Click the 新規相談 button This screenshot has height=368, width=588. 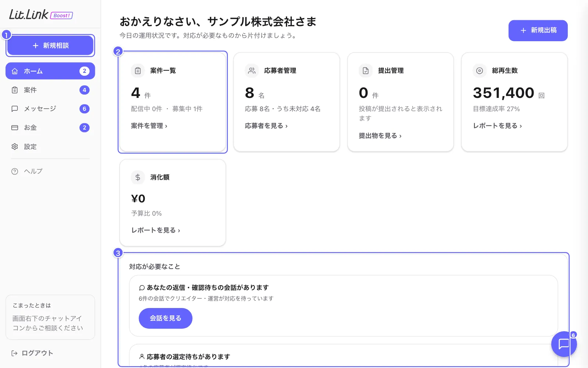[x=50, y=46]
